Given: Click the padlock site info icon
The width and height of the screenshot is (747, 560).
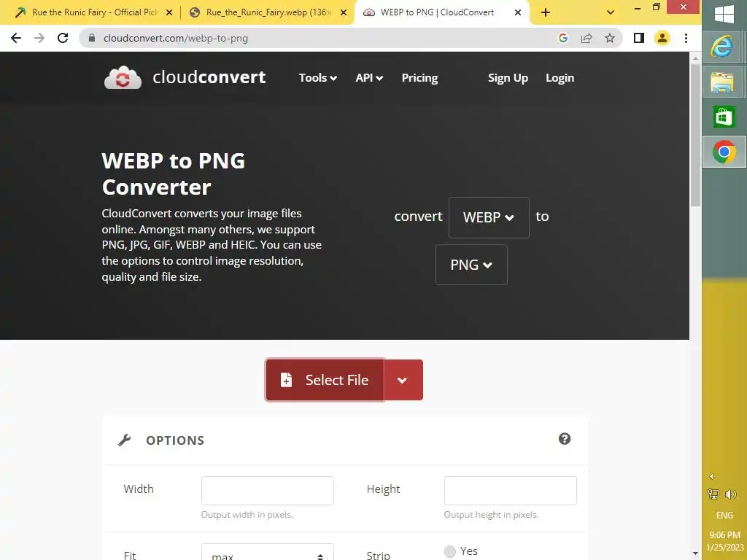Looking at the screenshot, I should point(92,38).
